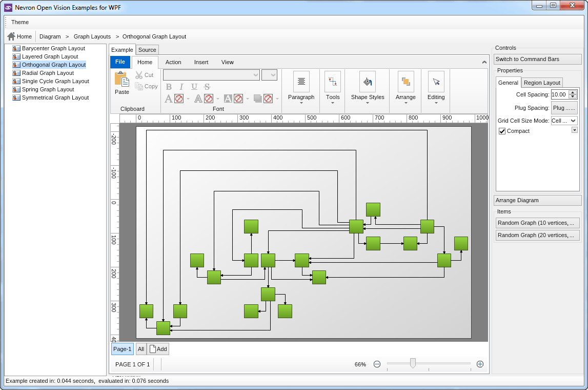Click the Arrange shapes icon
Viewport: 588px width, 390px height.
[405, 81]
